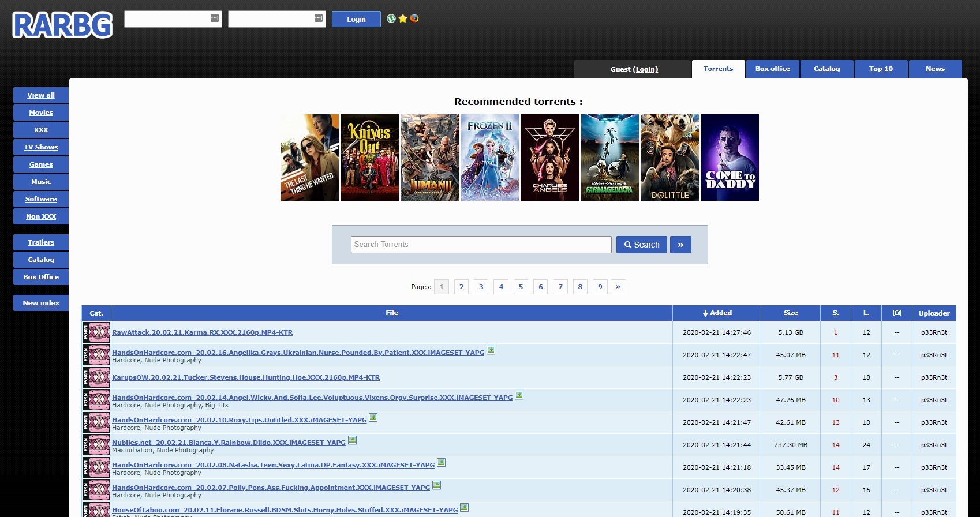Click image preview icon on 14:22:47 torrent row
The height and width of the screenshot is (517, 980).
491,350
